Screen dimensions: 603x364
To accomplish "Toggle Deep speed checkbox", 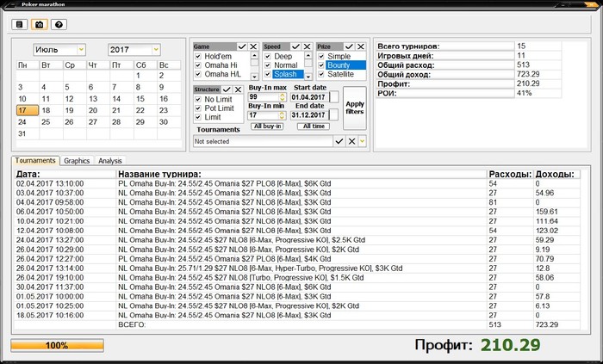I will (x=268, y=57).
